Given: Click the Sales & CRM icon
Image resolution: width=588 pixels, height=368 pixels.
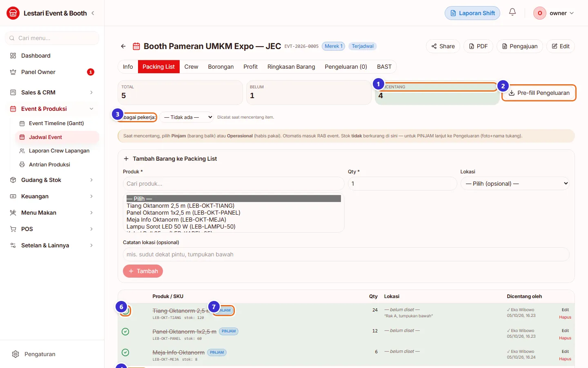Looking at the screenshot, I should coord(13,92).
